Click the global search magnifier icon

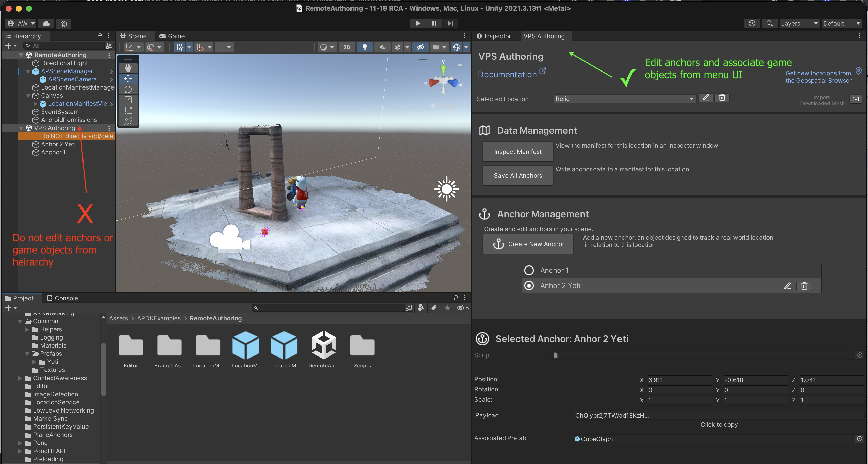click(x=769, y=23)
